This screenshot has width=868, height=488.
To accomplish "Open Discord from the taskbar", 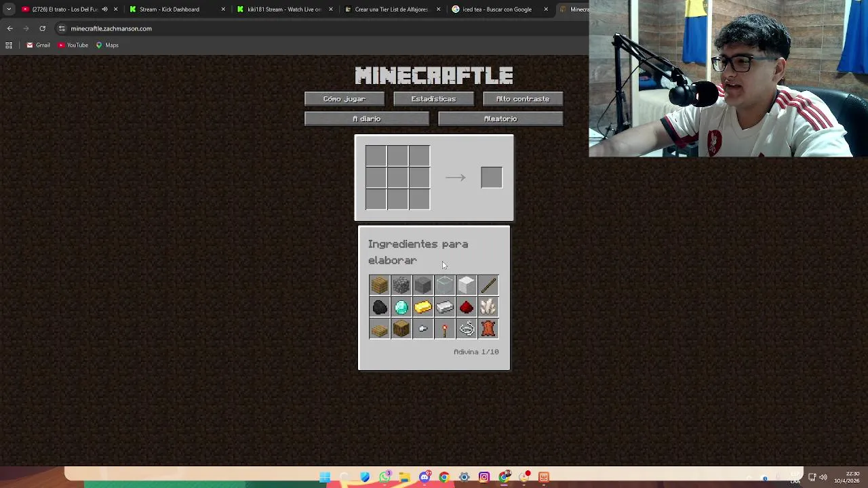I will click(425, 477).
